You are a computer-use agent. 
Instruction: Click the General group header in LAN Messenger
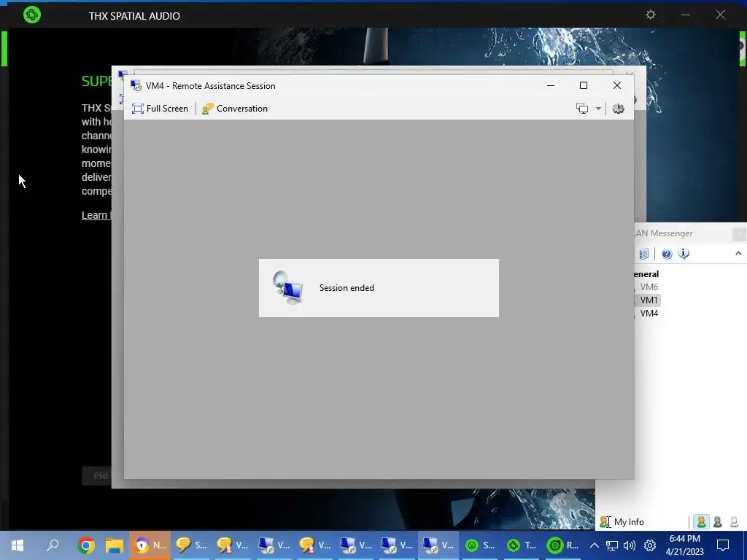click(x=646, y=274)
